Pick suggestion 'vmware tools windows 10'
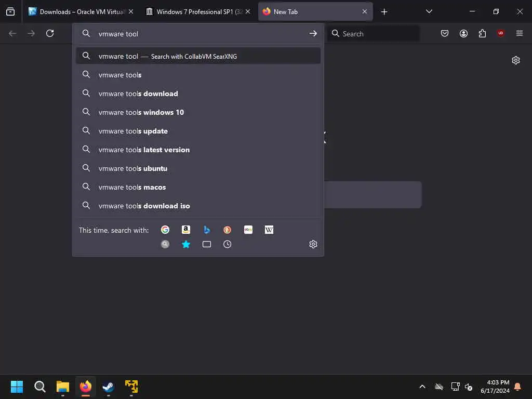The height and width of the screenshot is (399, 532). [x=198, y=112]
